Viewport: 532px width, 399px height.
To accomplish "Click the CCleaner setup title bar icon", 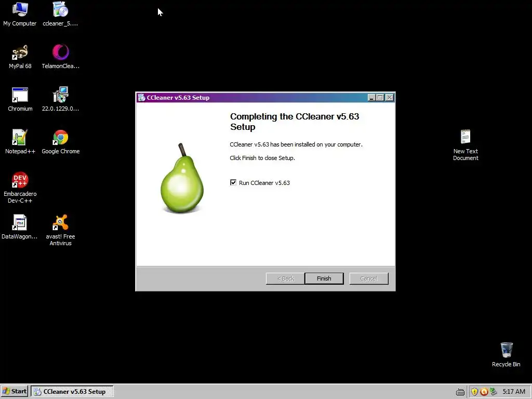I will click(x=141, y=98).
